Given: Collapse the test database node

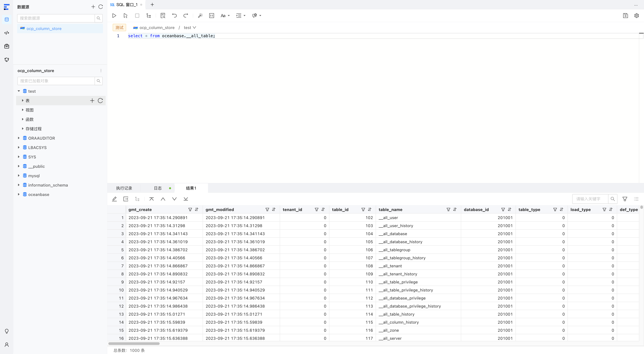Looking at the screenshot, I should point(19,91).
